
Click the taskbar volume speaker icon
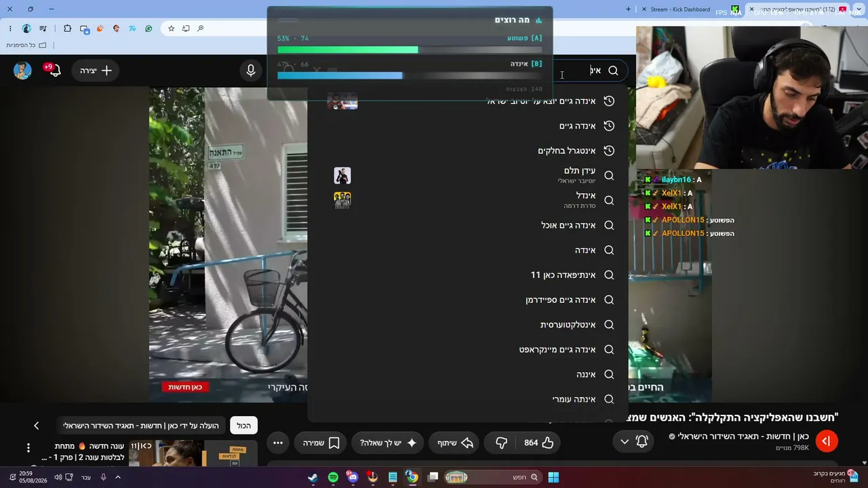tap(58, 477)
